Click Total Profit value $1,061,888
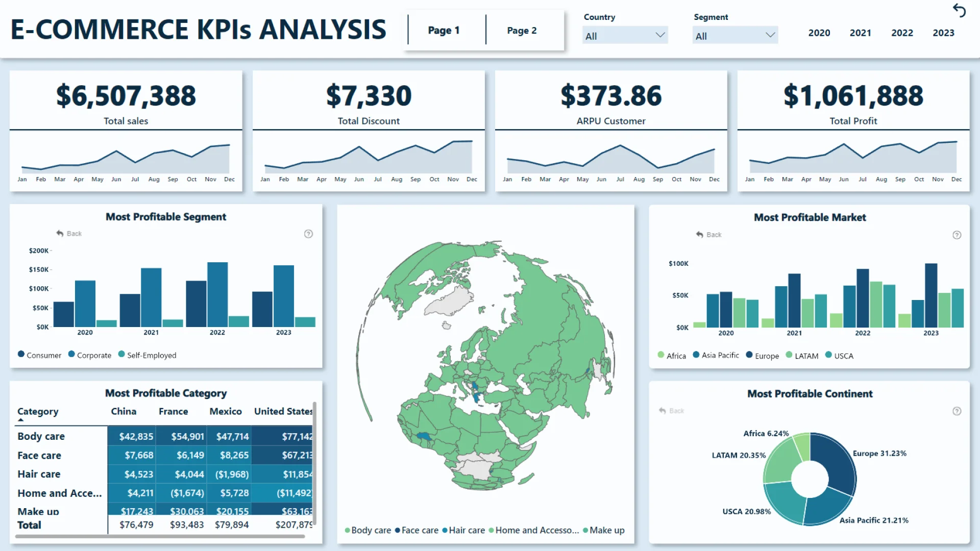This screenshot has width=980, height=551. coord(853,95)
